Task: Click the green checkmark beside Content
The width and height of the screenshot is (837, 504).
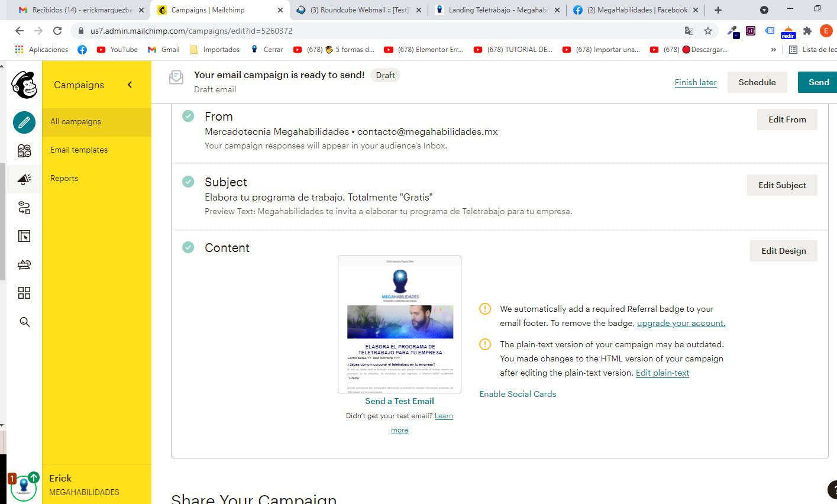Action: (x=188, y=247)
